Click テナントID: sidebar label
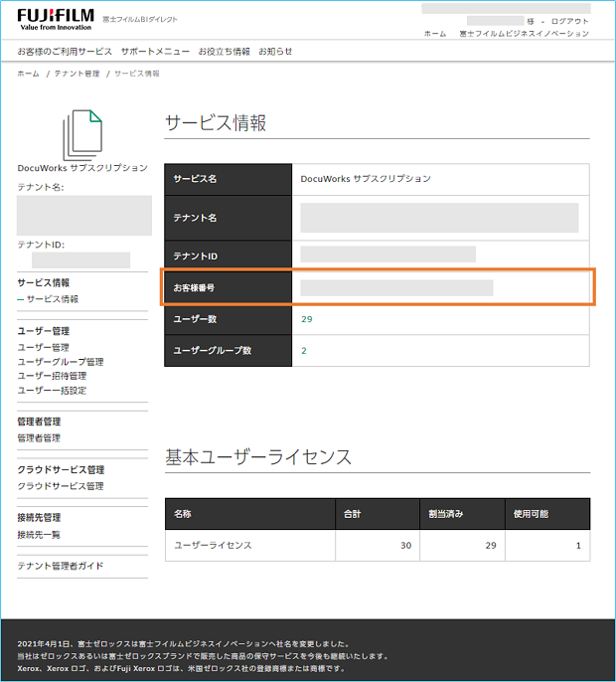This screenshot has width=616, height=682. tap(41, 245)
